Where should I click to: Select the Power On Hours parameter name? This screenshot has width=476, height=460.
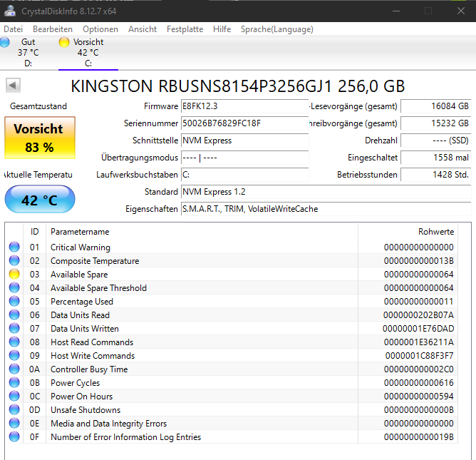[x=82, y=397]
